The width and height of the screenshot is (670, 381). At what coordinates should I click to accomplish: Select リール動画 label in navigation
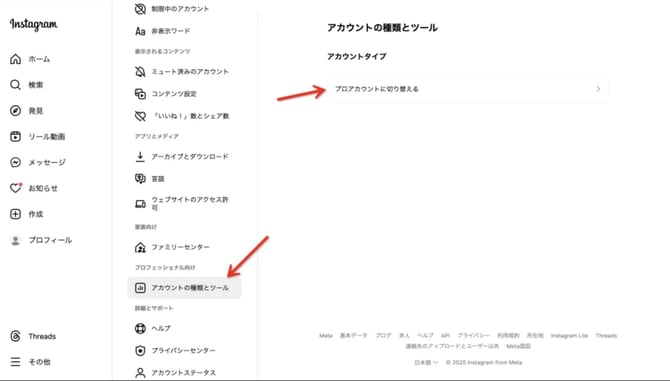(x=47, y=137)
